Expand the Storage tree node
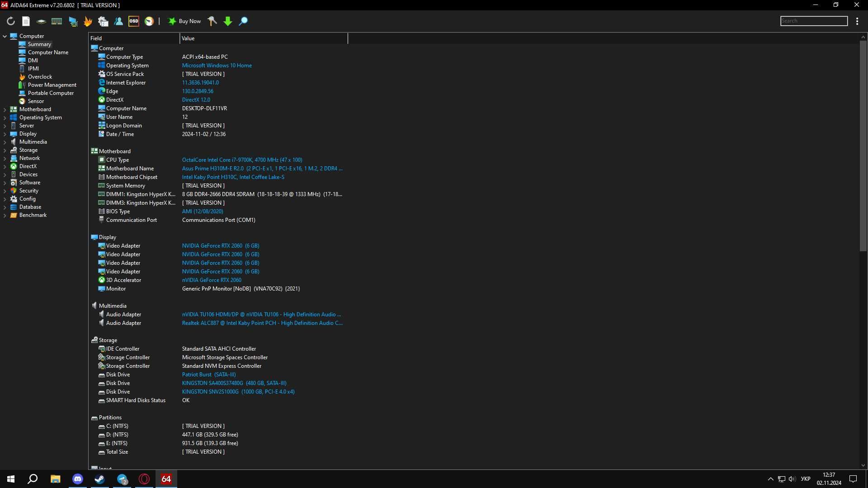868x488 pixels. pyautogui.click(x=5, y=150)
